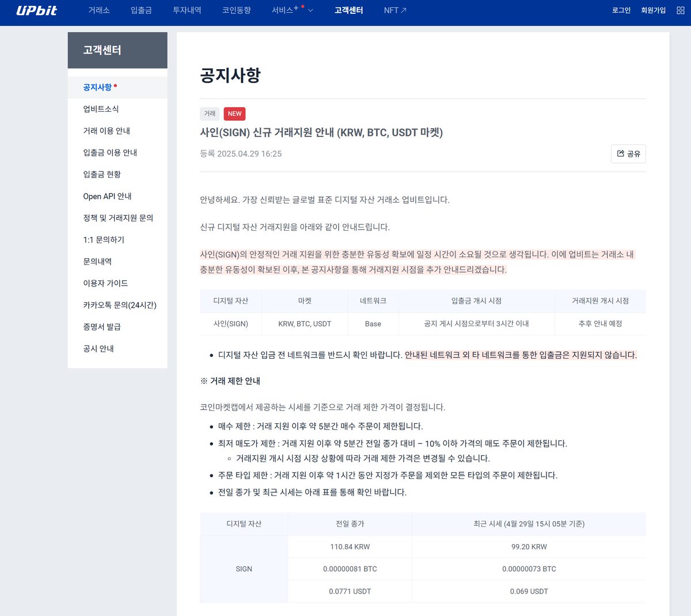
Task: Select 코인동향 in top navigation
Action: click(237, 10)
